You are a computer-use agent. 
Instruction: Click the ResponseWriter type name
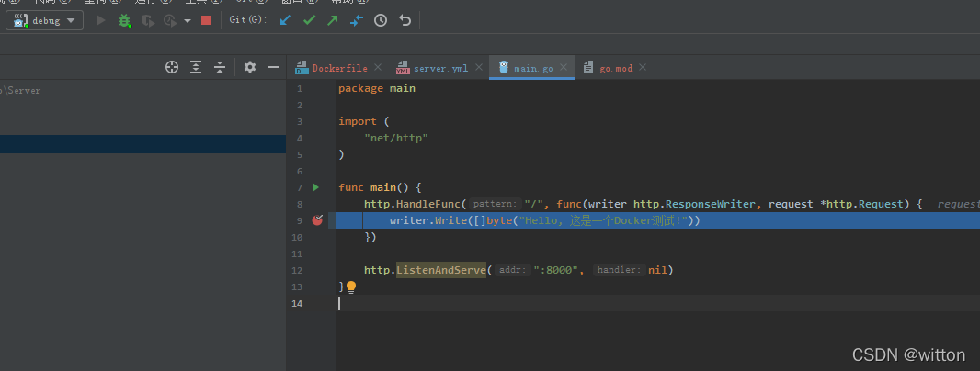(710, 204)
